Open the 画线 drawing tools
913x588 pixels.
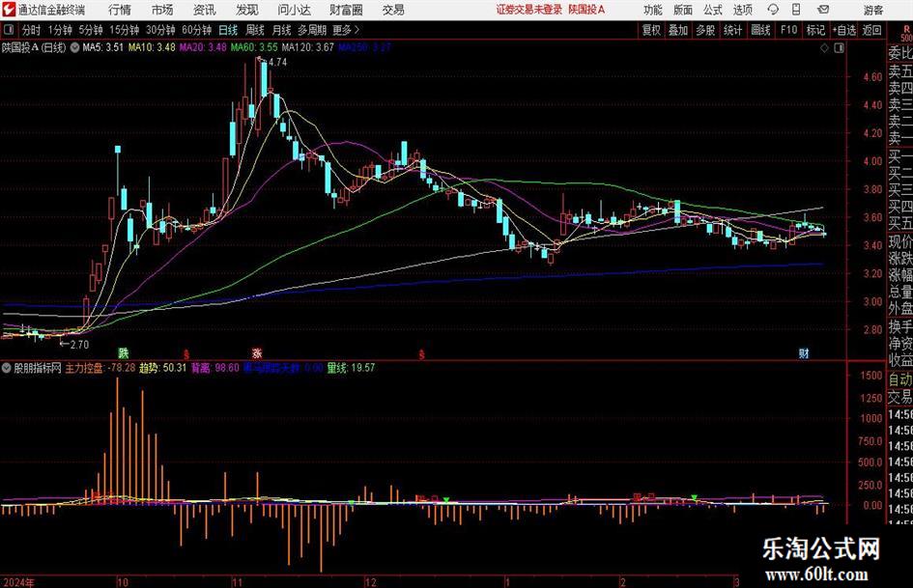point(760,30)
